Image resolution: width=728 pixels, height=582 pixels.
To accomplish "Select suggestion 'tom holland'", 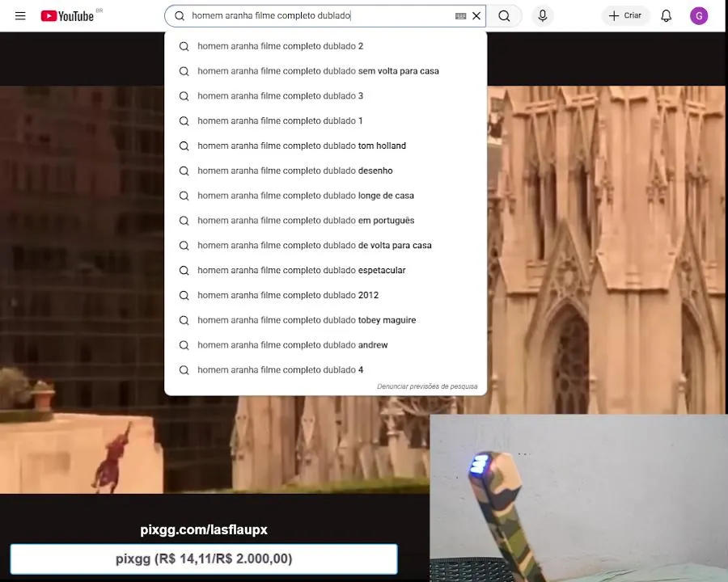I will pos(325,145).
